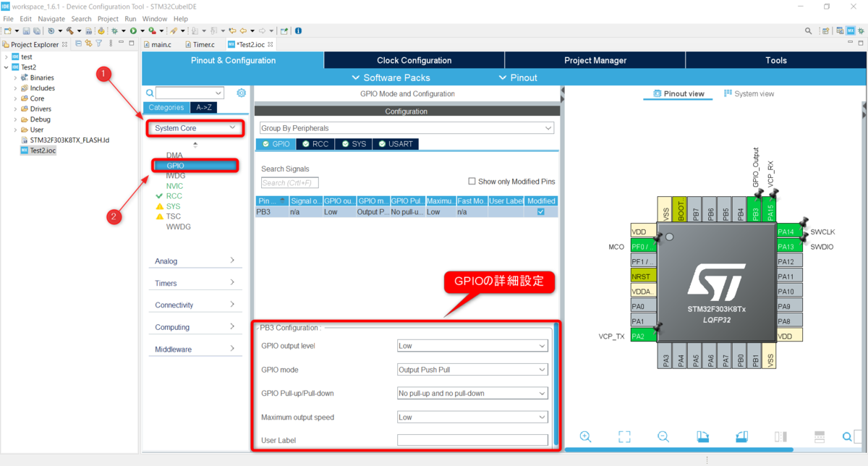
Task: Click the Save All toolbar icon
Action: (x=36, y=31)
